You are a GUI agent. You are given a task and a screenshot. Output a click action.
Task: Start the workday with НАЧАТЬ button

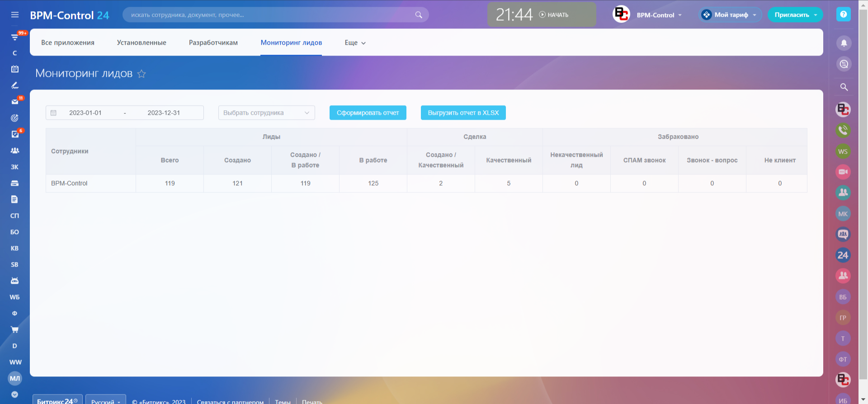[x=554, y=15]
